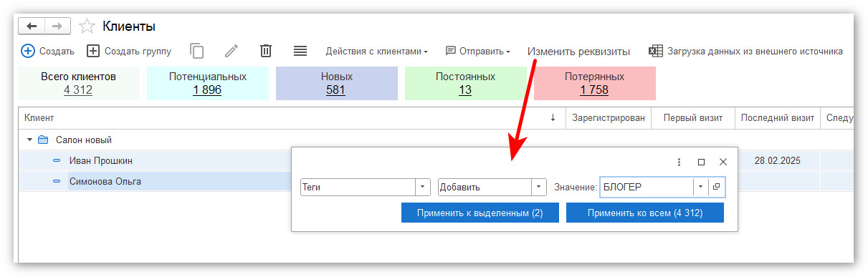This screenshot has width=868, height=277.
Task: Copy the selected client icon
Action: coord(196,51)
